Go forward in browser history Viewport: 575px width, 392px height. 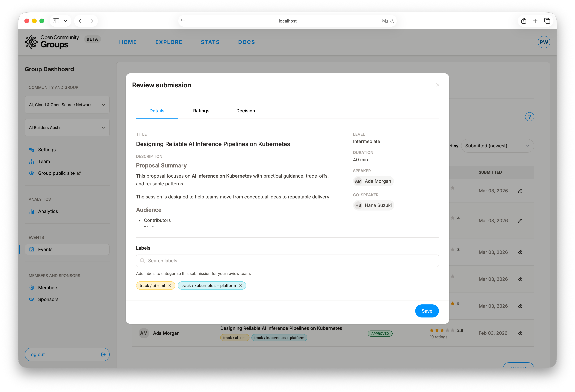(x=92, y=21)
